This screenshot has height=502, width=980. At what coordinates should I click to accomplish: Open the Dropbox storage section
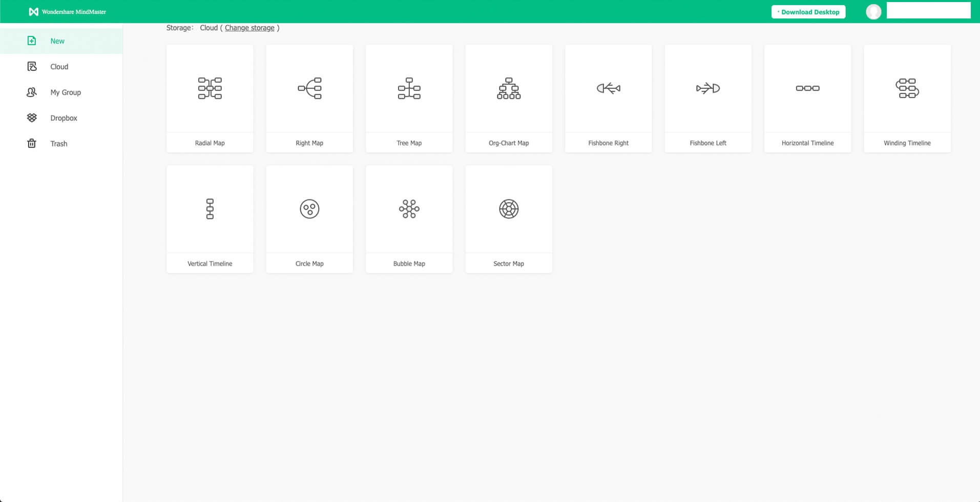coord(64,118)
